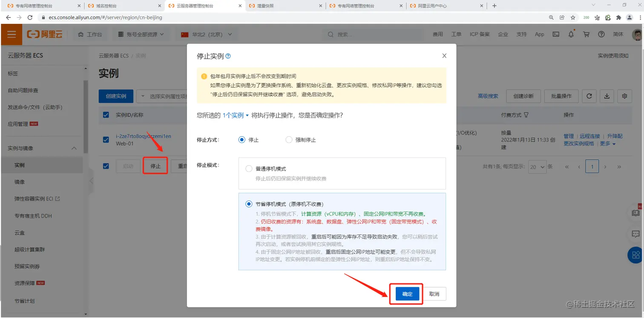Image resolution: width=644 pixels, height=318 pixels.
Task: Open the notifications bell
Action: (571, 34)
